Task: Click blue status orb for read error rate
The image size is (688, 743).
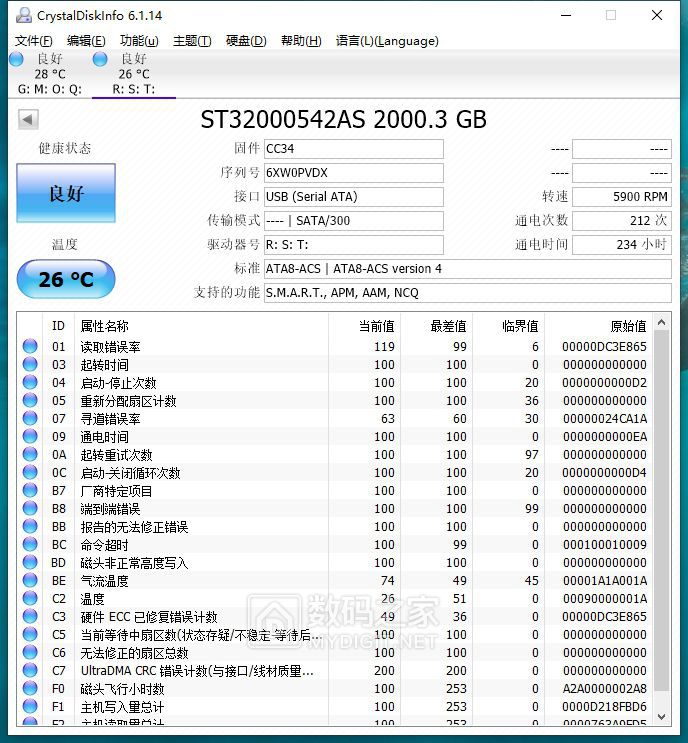Action: 30,347
